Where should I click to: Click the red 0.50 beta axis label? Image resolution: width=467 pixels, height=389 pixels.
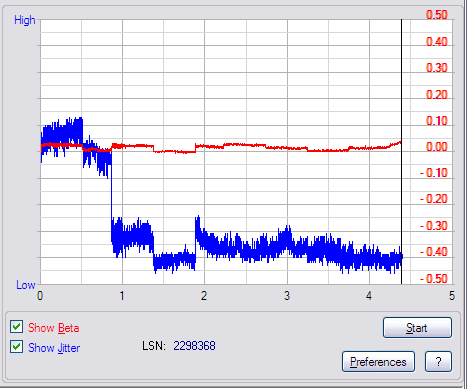[x=436, y=15]
